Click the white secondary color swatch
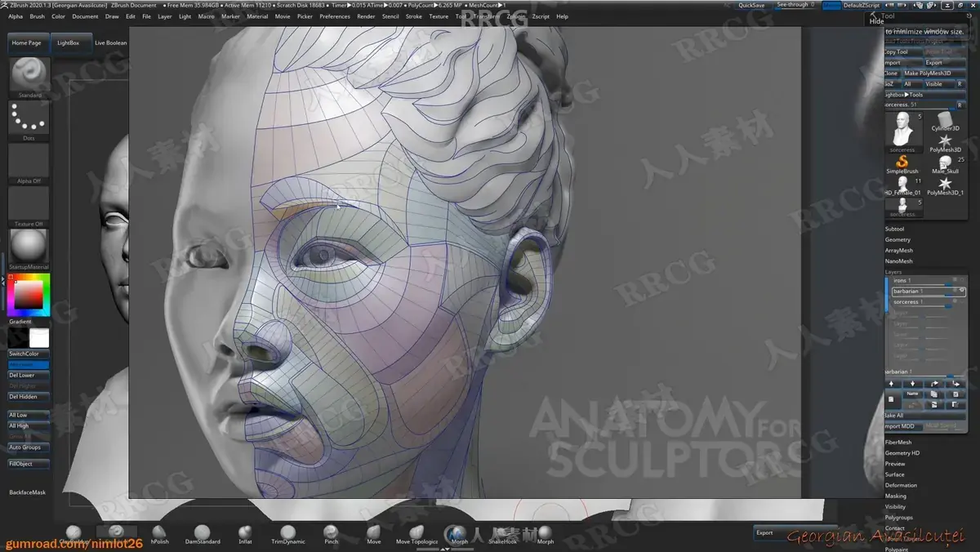 pos(39,338)
